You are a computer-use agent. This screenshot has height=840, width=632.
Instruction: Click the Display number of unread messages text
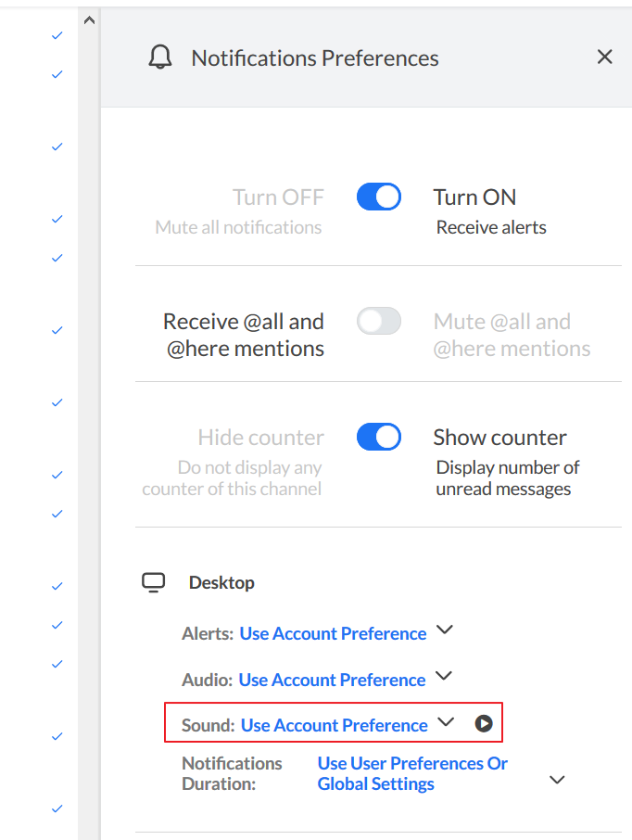pyautogui.click(x=508, y=477)
